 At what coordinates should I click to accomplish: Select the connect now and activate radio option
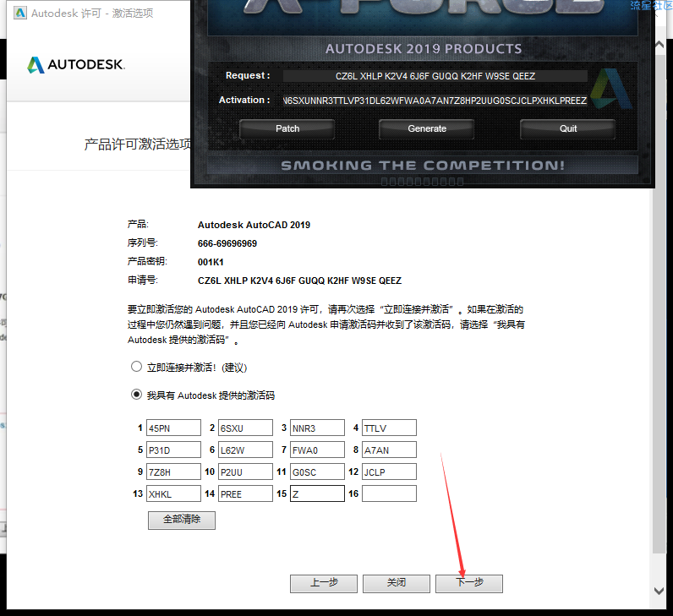click(x=136, y=367)
